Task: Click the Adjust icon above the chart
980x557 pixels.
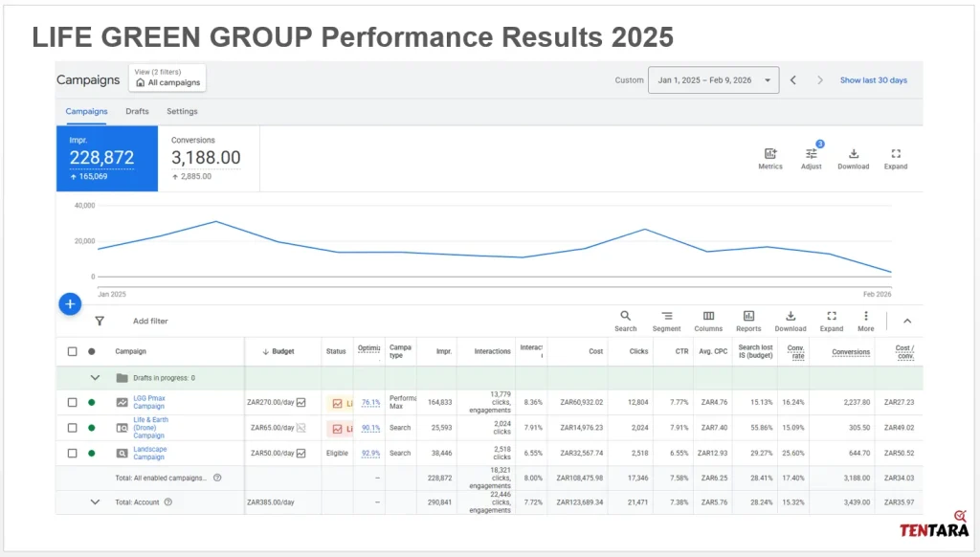Action: tap(811, 154)
